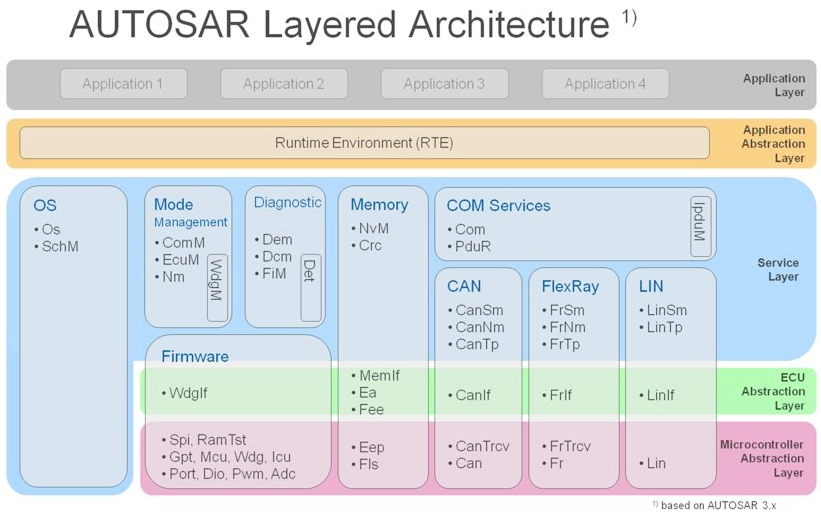Click the 'LIN' heading
This screenshot has width=821, height=522.
[x=651, y=286]
